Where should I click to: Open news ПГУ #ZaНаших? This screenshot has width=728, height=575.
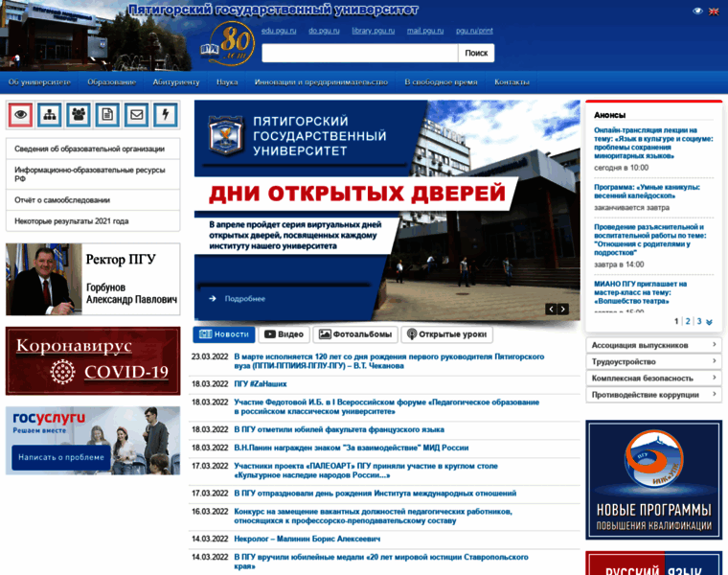[x=261, y=384]
